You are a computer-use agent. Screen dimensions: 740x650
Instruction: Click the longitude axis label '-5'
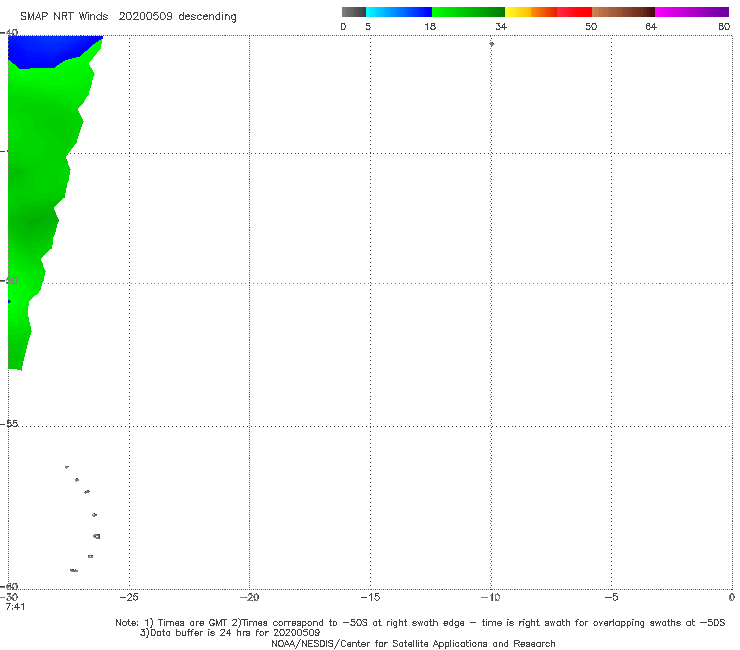click(x=611, y=597)
